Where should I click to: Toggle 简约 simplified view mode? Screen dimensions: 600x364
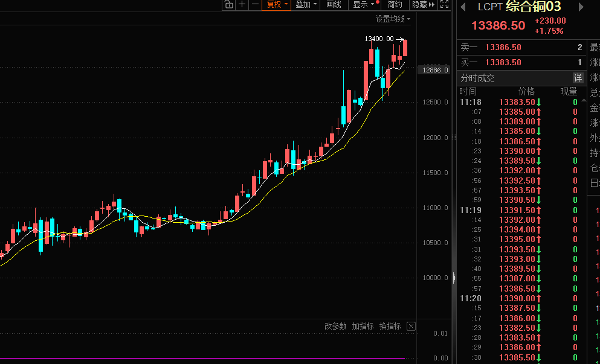[x=395, y=5]
